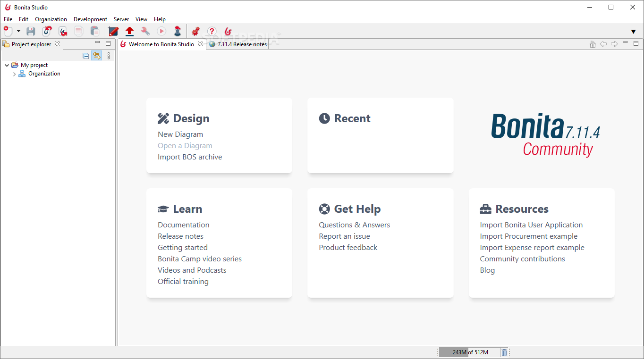Click the Import BOS toolbar icon
Viewport: 644px width, 359px height.
click(x=47, y=31)
